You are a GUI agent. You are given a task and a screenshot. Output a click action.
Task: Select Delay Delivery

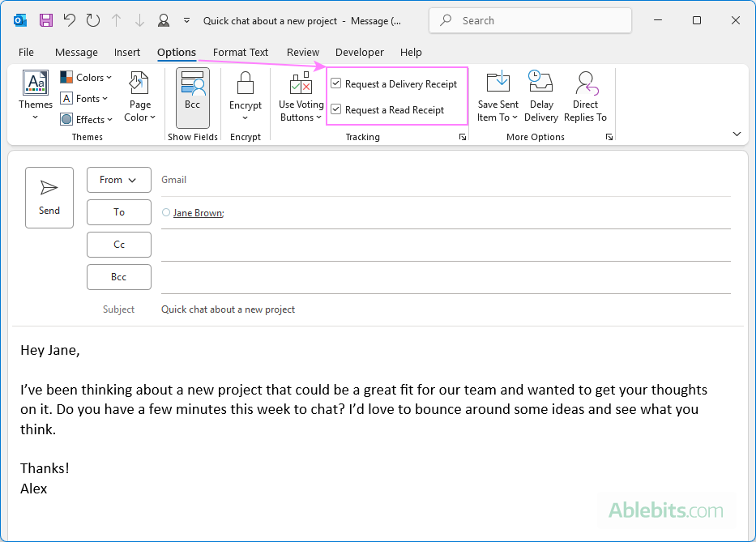(540, 96)
